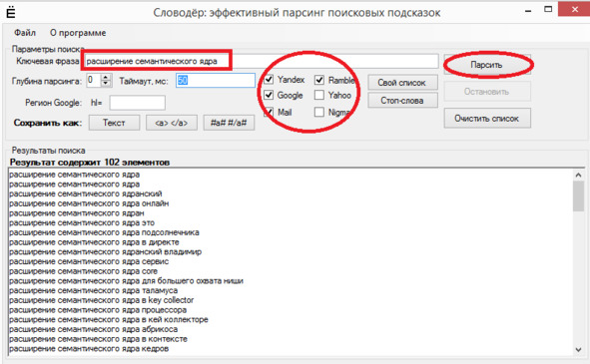
Task: Open Стоп-слова settings
Action: [402, 101]
